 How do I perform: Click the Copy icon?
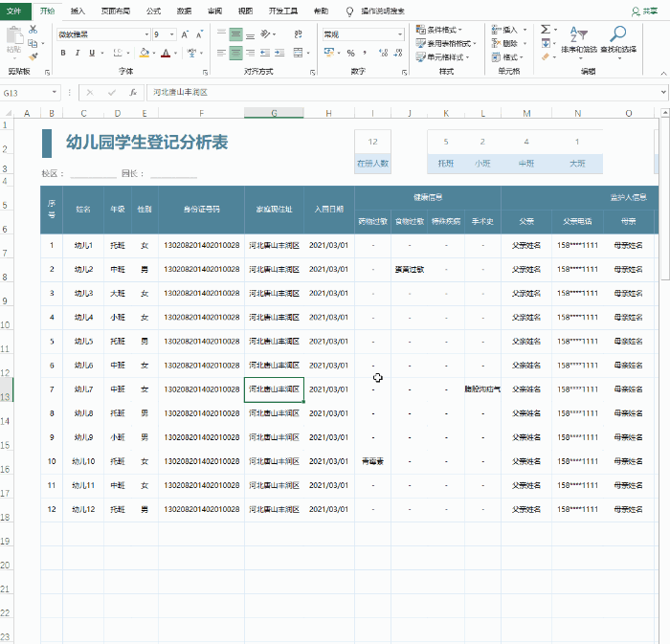(x=33, y=43)
